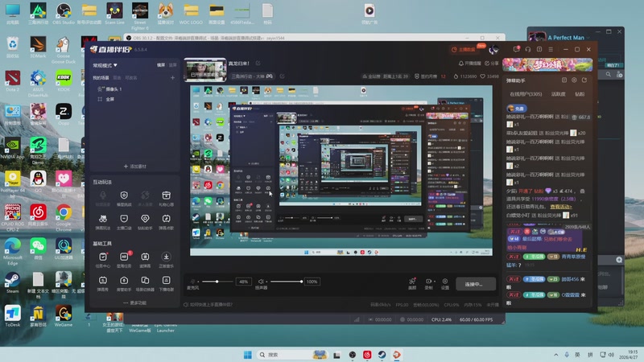This screenshot has width=644, height=362.
Task: Add a new scene with plus icon
Action: [x=172, y=77]
